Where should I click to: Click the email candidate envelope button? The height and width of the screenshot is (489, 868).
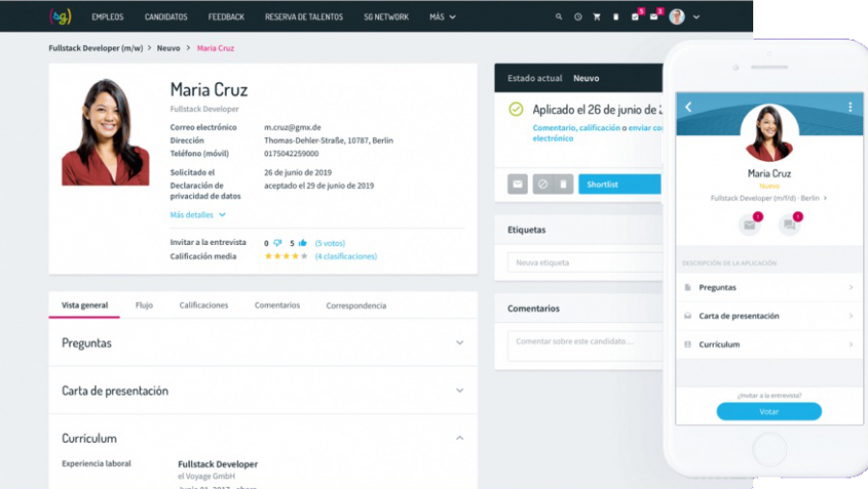tap(518, 184)
